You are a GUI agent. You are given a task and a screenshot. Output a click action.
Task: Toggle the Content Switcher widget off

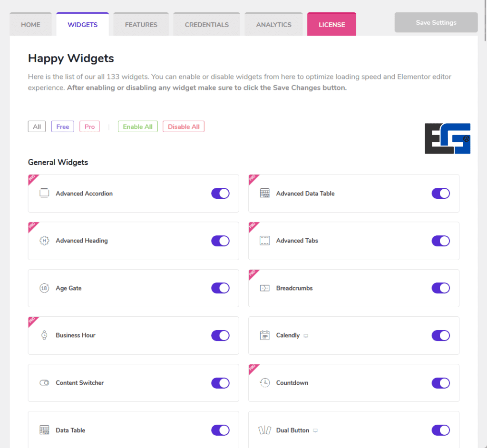[x=220, y=383]
